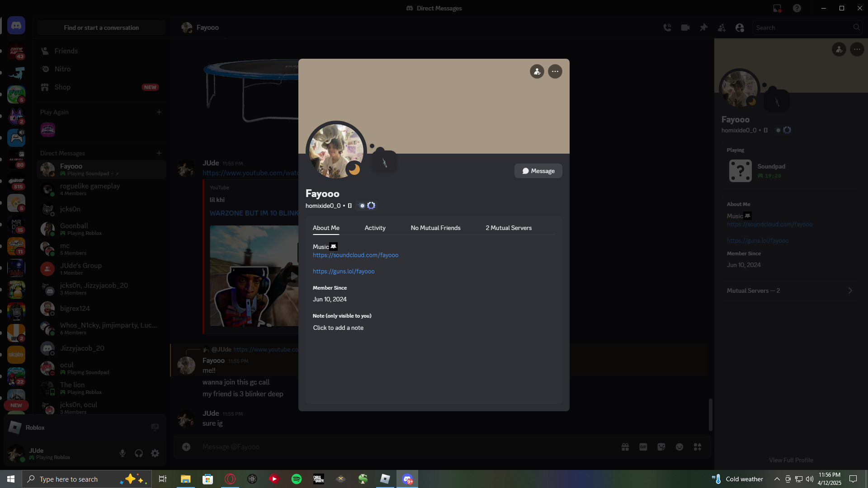Open the more options menu in profile popup
Image resolution: width=868 pixels, height=488 pixels.
tap(555, 71)
